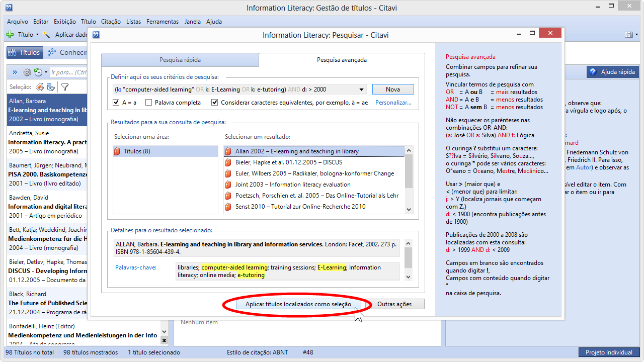Screen dimensions: 644x362
Task: Open the Ajuda menu
Action: click(x=214, y=22)
